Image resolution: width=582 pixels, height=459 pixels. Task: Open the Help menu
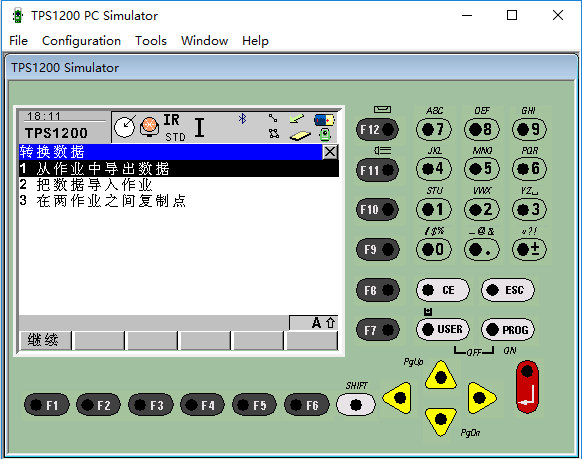(x=255, y=40)
